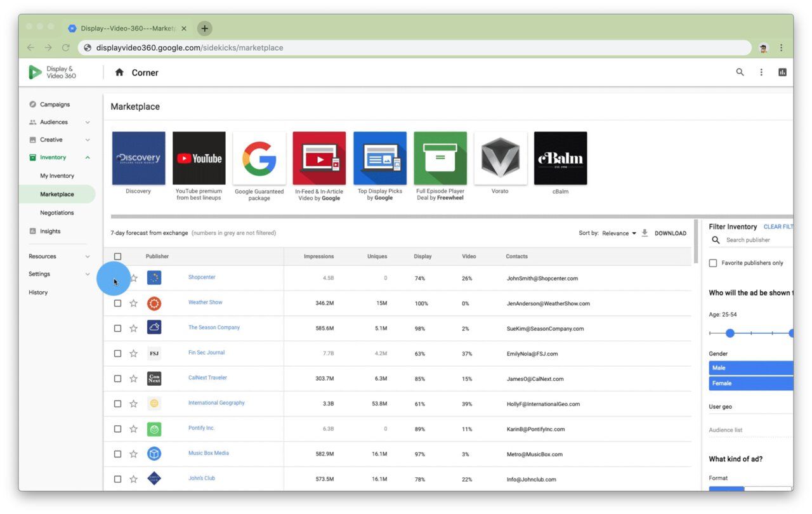Go to home via the house icon
The width and height of the screenshot is (812, 514).
(119, 72)
